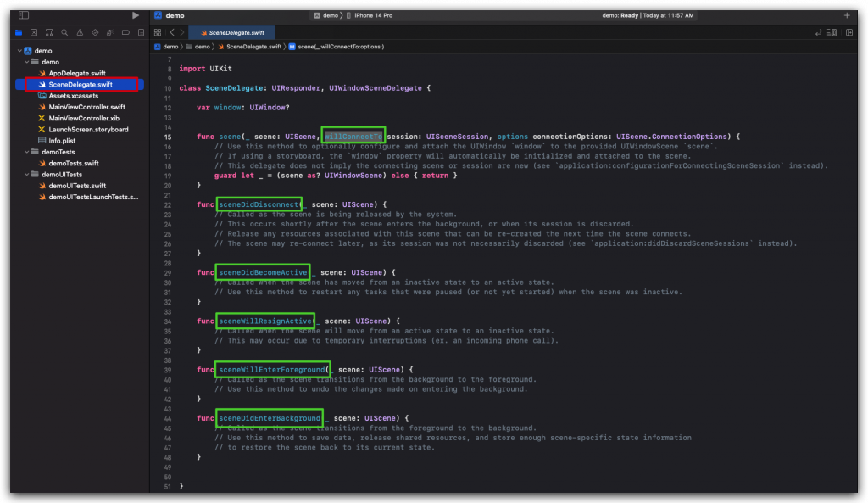
Task: Click line number 22 in gutter
Action: (168, 205)
